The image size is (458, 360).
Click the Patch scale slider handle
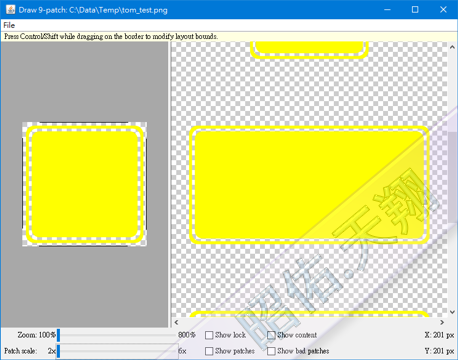pyautogui.click(x=58, y=351)
